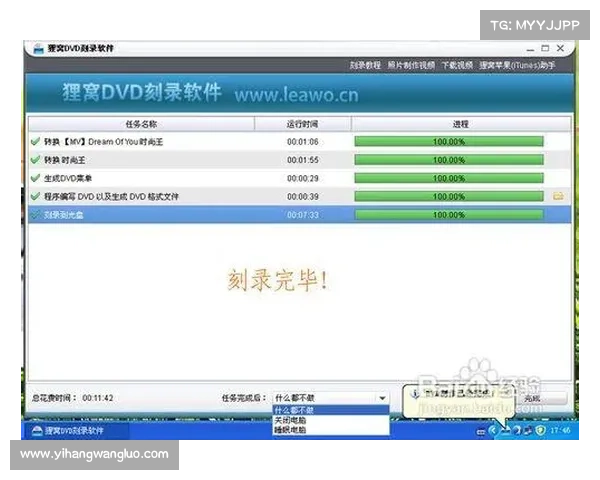Click the progress bar of 转换 时尚王

[x=449, y=160]
